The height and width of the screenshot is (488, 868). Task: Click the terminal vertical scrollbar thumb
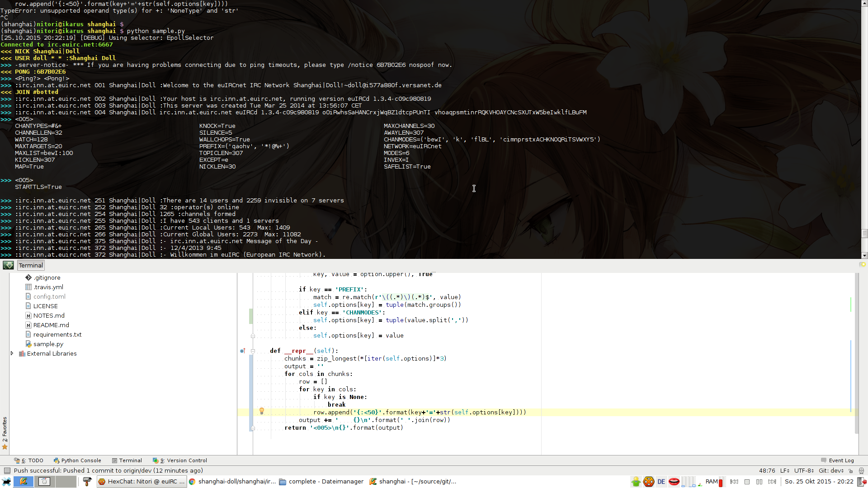point(864,234)
